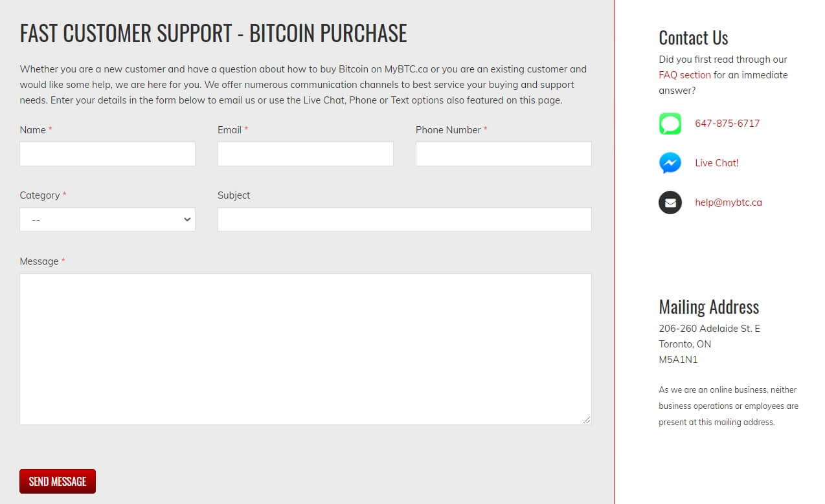Click inside the Message text area
Viewport: 825px width, 504px height.
[306, 349]
